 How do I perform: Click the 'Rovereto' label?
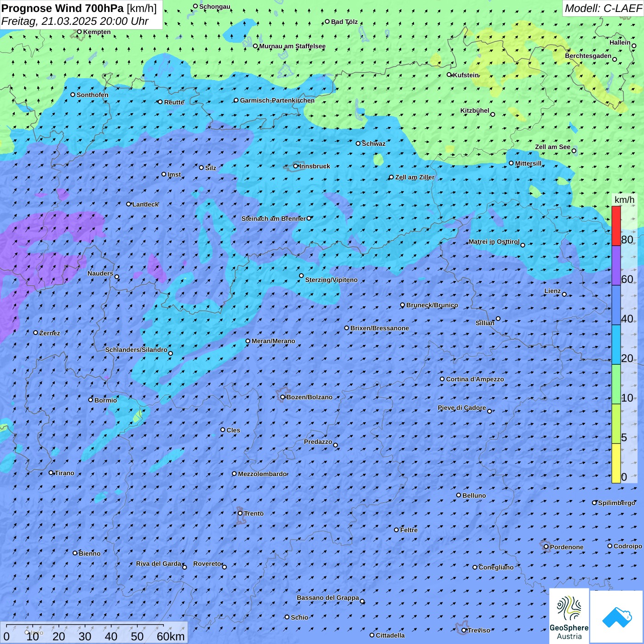pyautogui.click(x=207, y=564)
